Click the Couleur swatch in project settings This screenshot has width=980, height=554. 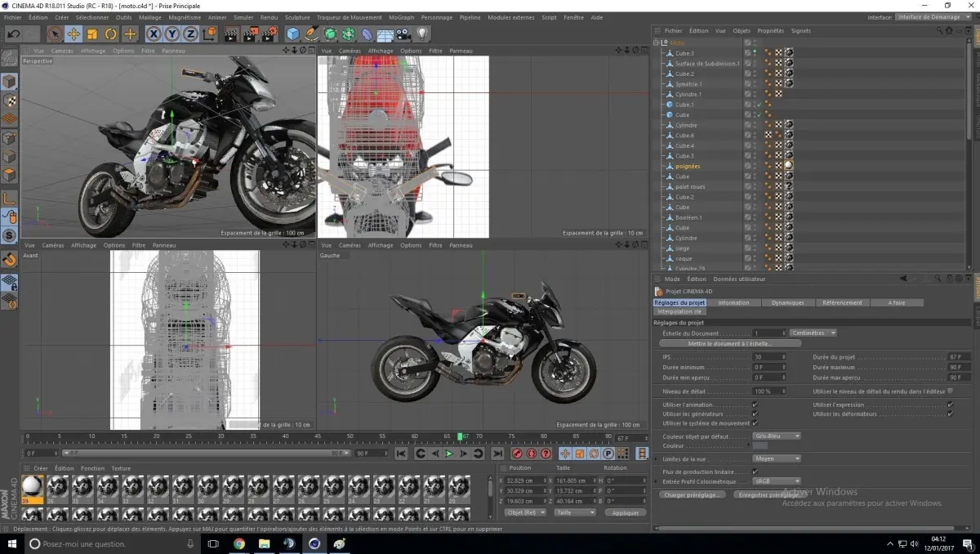tap(759, 445)
